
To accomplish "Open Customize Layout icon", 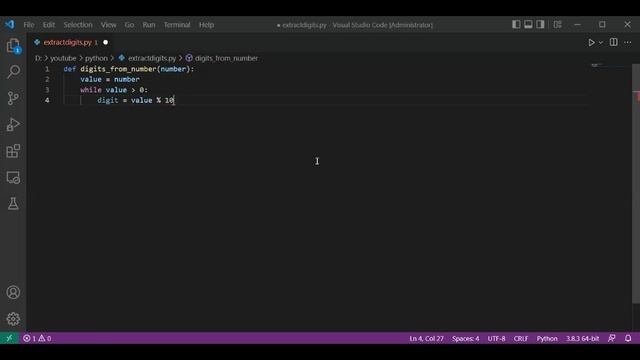I will (558, 24).
